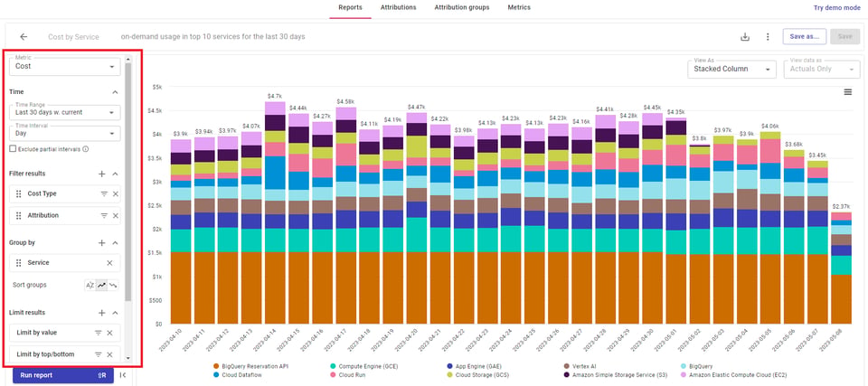
Task: Collapse the side panel with arrow icon
Action: (123, 375)
